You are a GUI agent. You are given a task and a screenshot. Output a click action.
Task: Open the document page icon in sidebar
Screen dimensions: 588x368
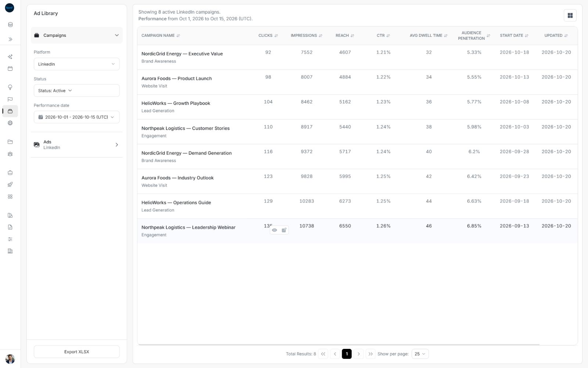coord(10,227)
